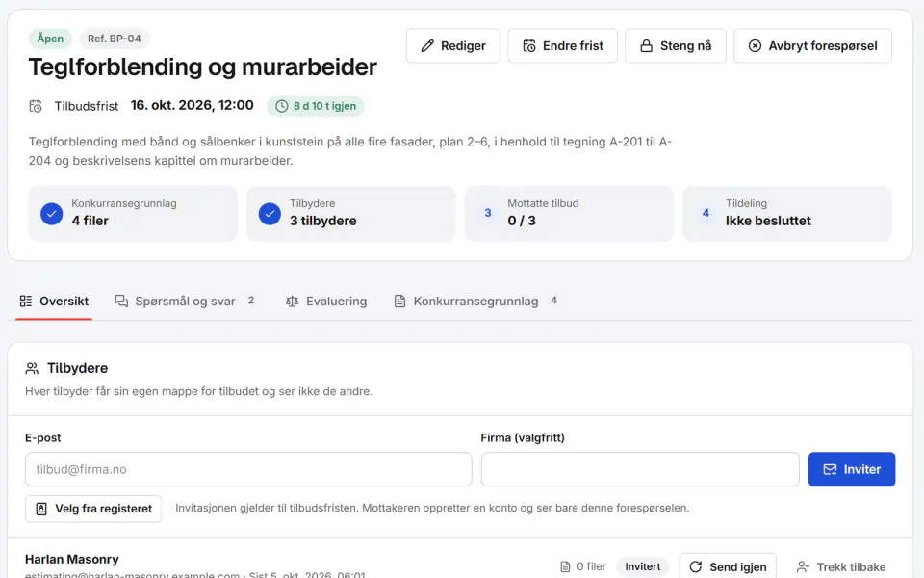The image size is (924, 578).
Task: Switch to the Spørsmål og svar tab
Action: 185,302
